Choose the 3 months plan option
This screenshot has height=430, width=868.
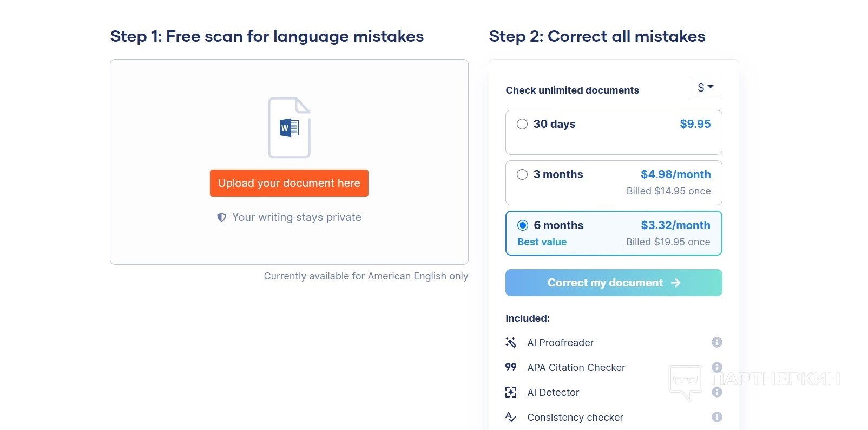522,174
